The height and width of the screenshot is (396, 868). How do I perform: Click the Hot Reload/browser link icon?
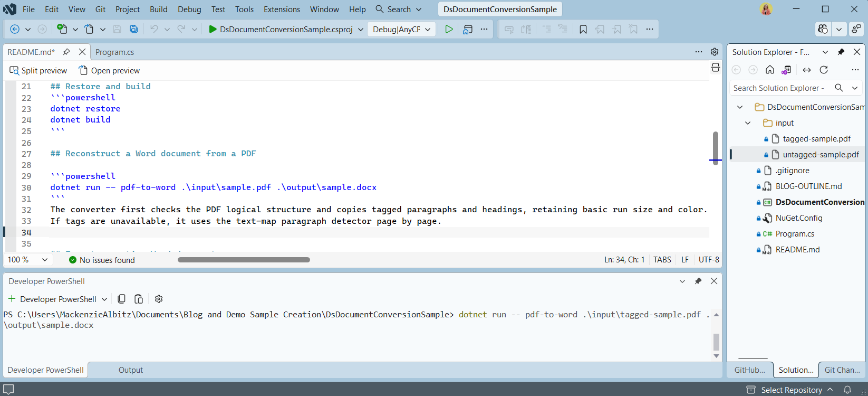pyautogui.click(x=467, y=29)
